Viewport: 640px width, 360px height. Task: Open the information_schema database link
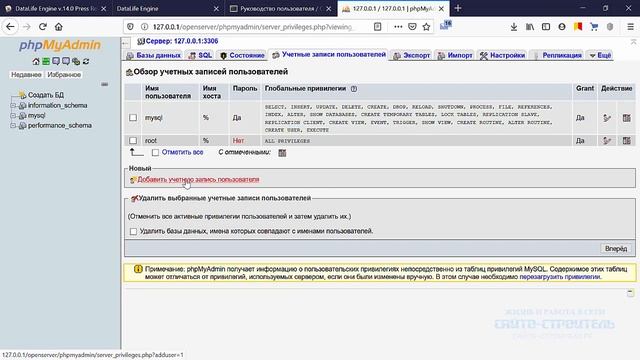pyautogui.click(x=57, y=105)
